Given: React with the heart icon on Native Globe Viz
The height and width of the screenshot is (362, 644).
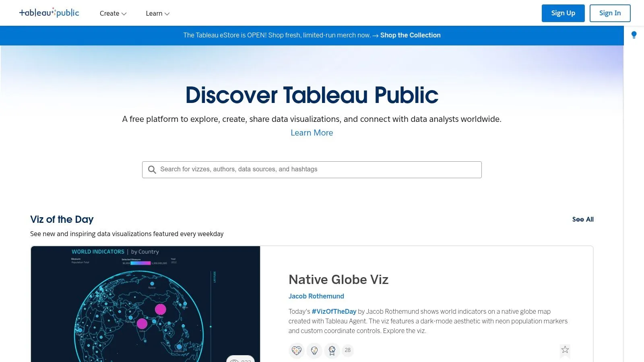Looking at the screenshot, I should point(297,350).
